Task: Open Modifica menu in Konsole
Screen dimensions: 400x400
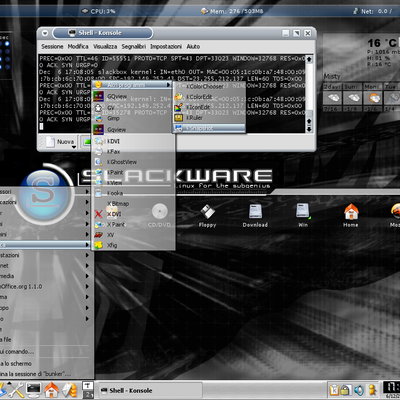Action: point(78,46)
